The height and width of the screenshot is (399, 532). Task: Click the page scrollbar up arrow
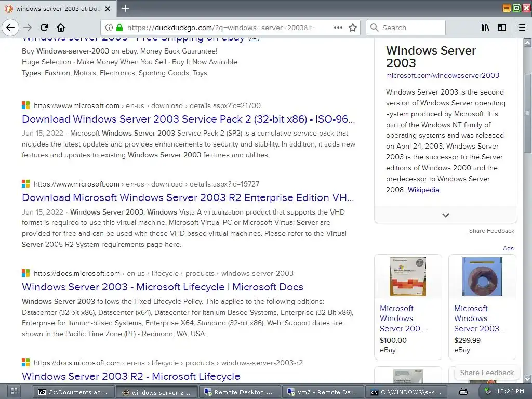[x=527, y=43]
